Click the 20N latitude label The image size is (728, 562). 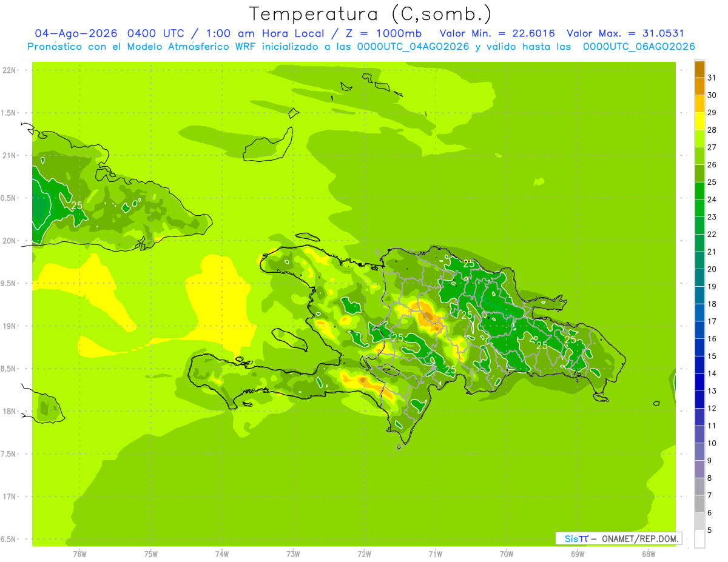click(x=10, y=241)
